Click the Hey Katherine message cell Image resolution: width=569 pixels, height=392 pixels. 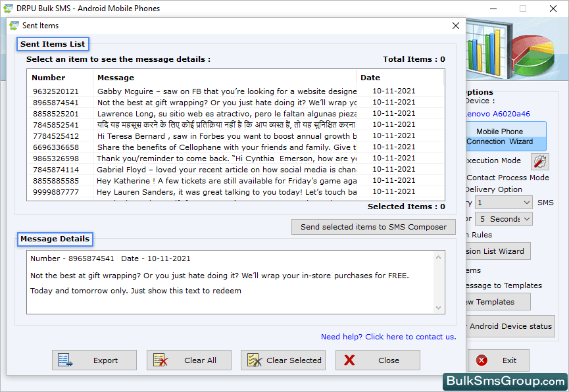point(226,181)
